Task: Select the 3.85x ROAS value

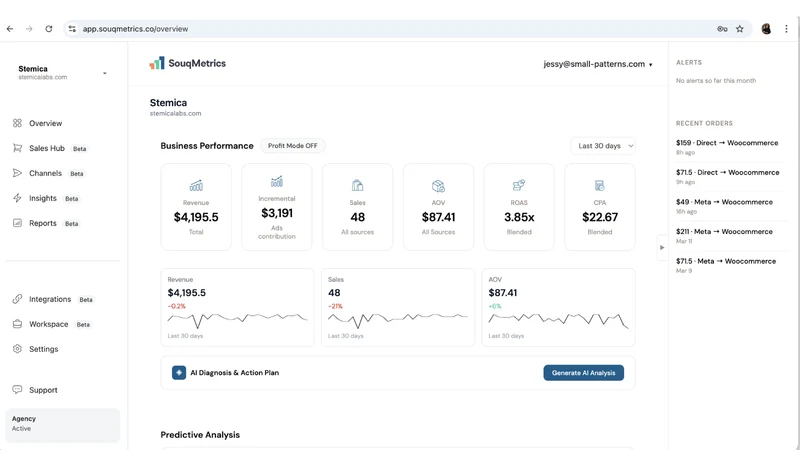Action: (x=519, y=217)
